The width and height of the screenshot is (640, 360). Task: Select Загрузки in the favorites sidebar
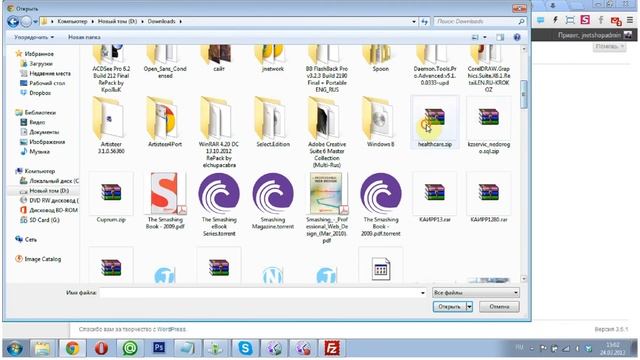pyautogui.click(x=41, y=64)
